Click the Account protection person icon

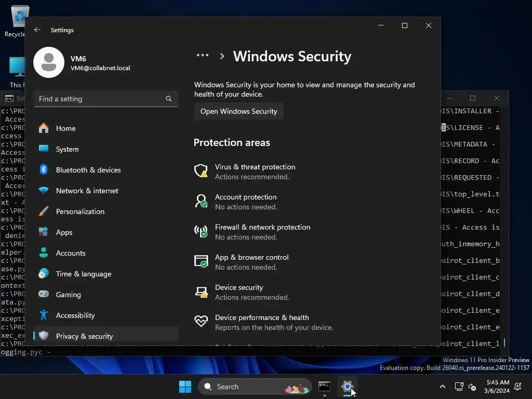tap(201, 201)
